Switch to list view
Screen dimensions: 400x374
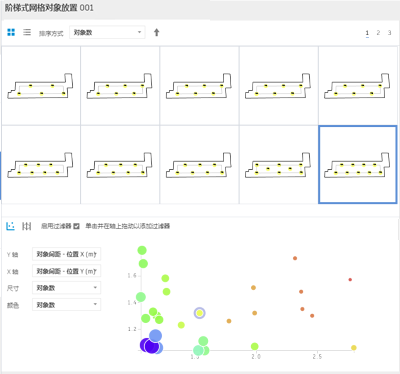click(x=27, y=32)
